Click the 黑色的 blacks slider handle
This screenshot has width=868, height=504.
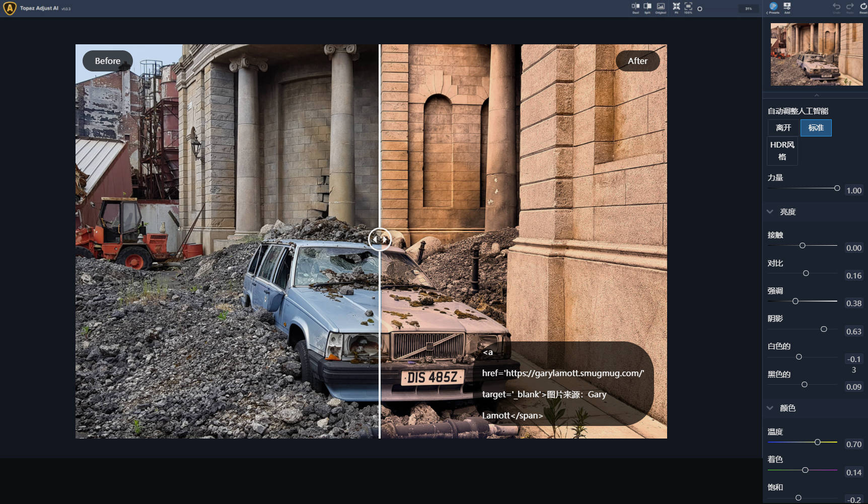point(805,385)
